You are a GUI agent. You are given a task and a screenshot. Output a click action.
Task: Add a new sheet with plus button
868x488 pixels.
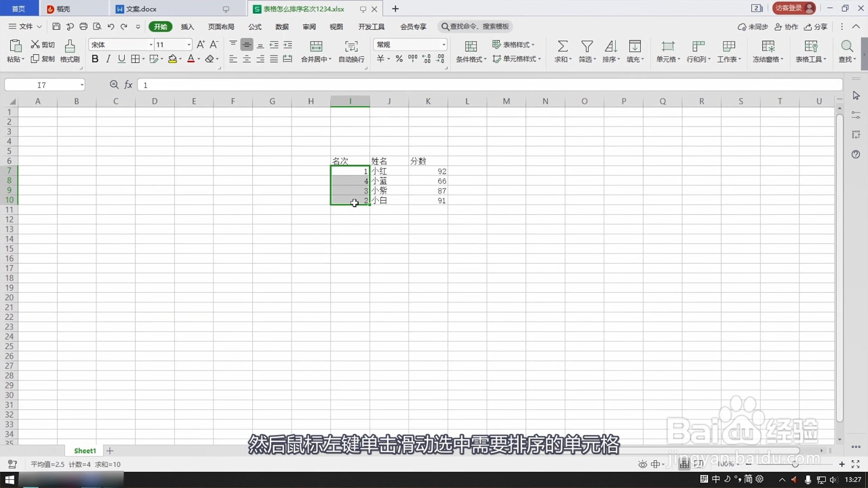click(x=110, y=451)
